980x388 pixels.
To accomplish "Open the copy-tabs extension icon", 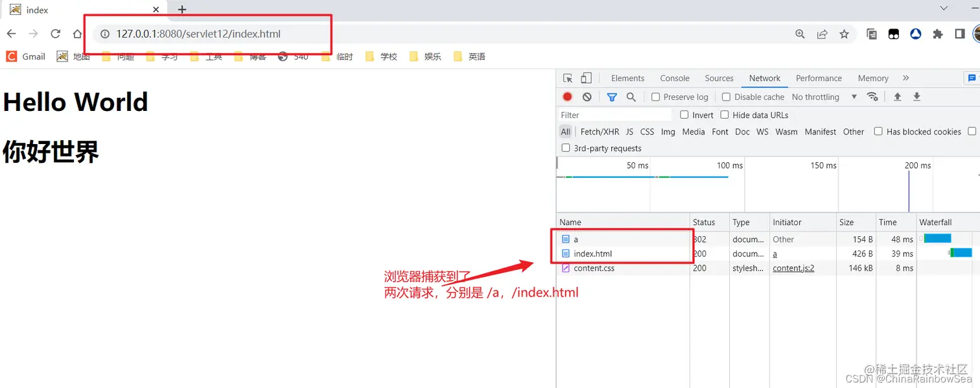I will pos(872,34).
